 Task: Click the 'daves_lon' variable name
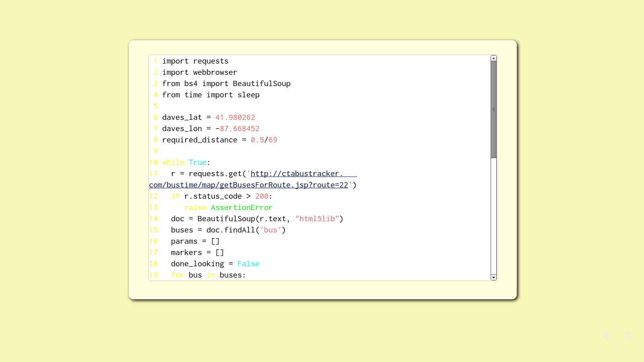182,129
